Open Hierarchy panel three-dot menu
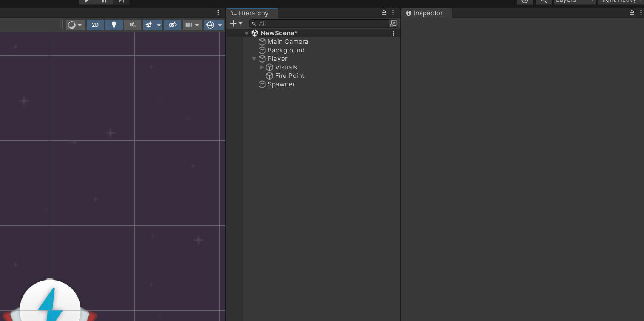The image size is (644, 321). [x=393, y=13]
